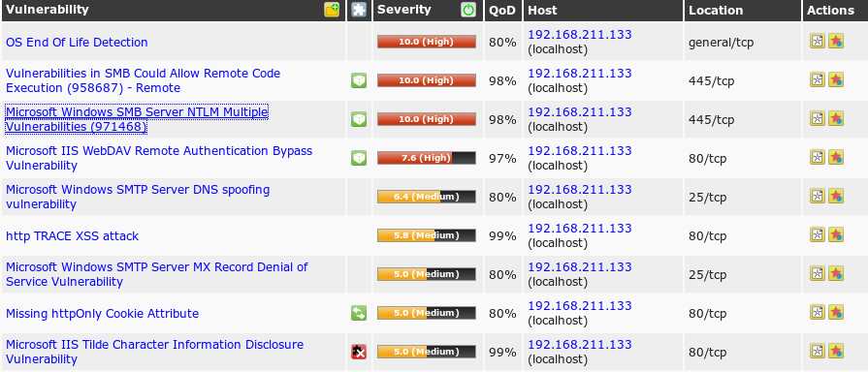Click the yellow icon in the Vulnerability header
868x372 pixels.
pos(332,10)
